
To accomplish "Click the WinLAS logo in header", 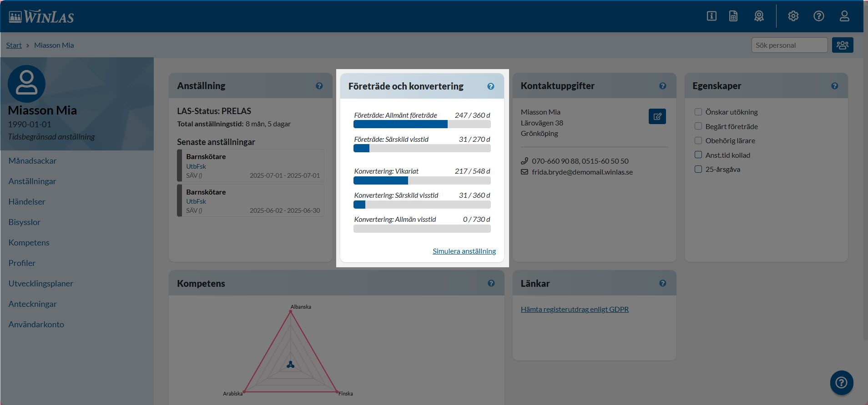I will tap(41, 17).
